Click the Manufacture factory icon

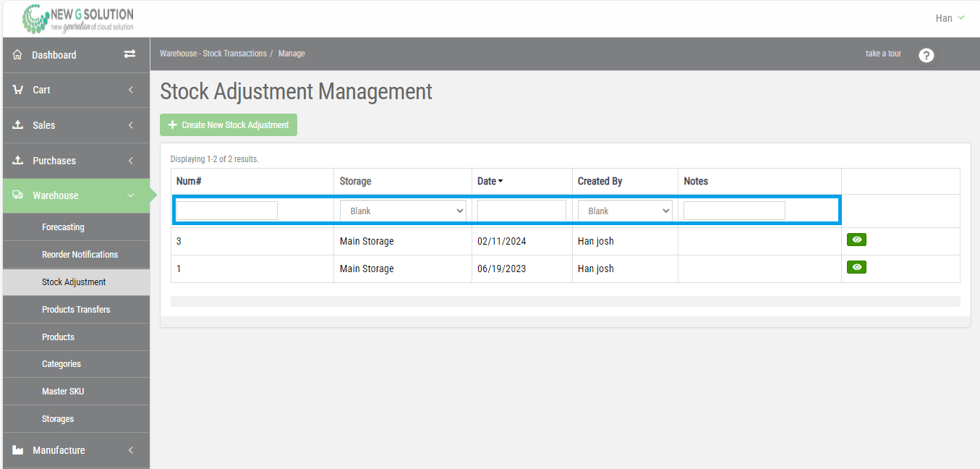pos(18,450)
